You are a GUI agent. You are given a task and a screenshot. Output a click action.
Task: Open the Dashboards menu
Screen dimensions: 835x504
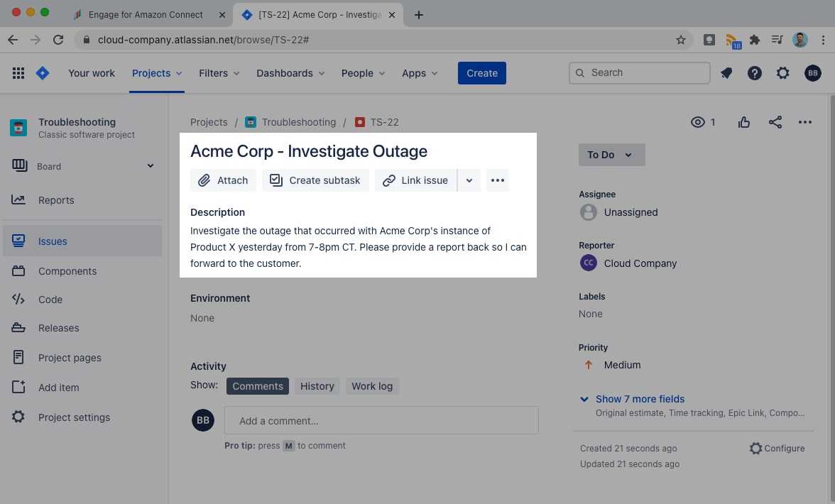point(290,73)
